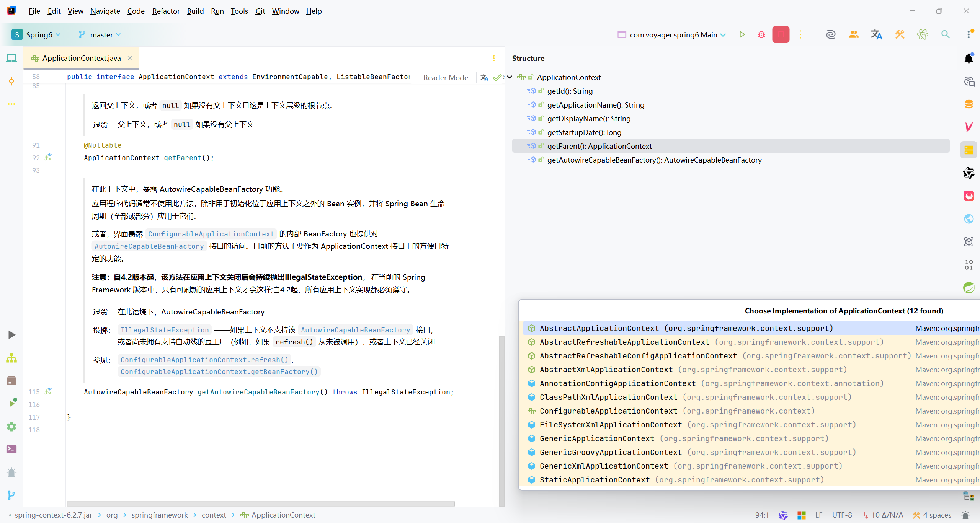
Task: Collapse the ApplicationContext structure node
Action: (510, 77)
